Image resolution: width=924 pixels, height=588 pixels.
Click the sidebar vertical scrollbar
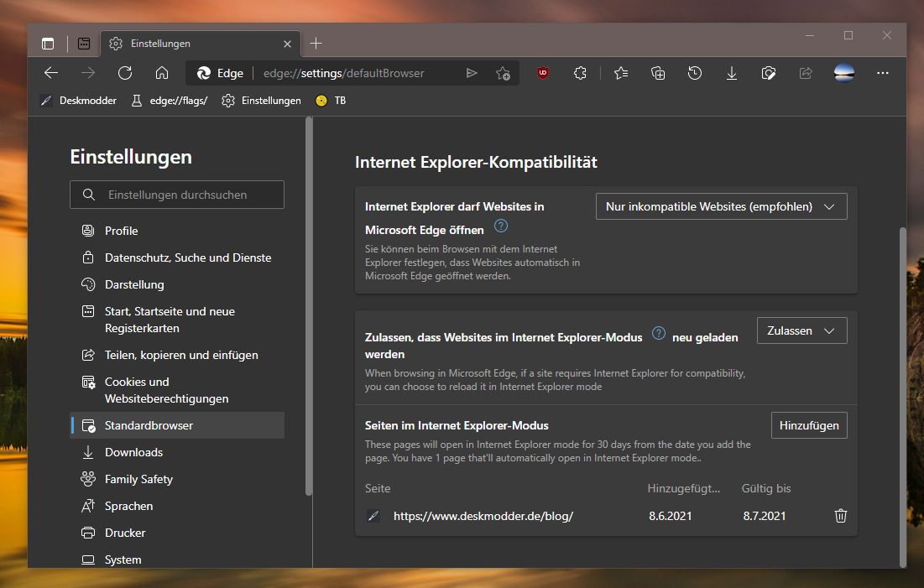308,306
